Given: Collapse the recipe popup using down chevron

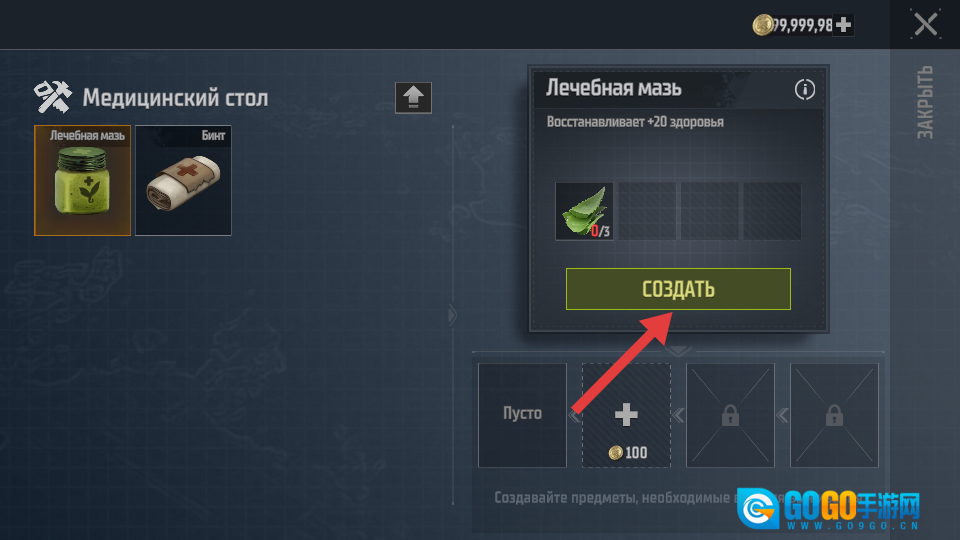Looking at the screenshot, I should 678,351.
